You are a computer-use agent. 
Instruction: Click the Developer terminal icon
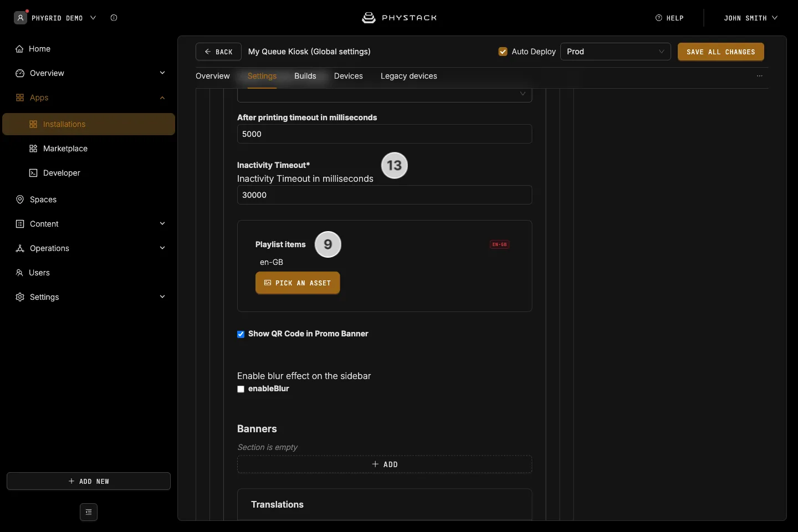[33, 173]
